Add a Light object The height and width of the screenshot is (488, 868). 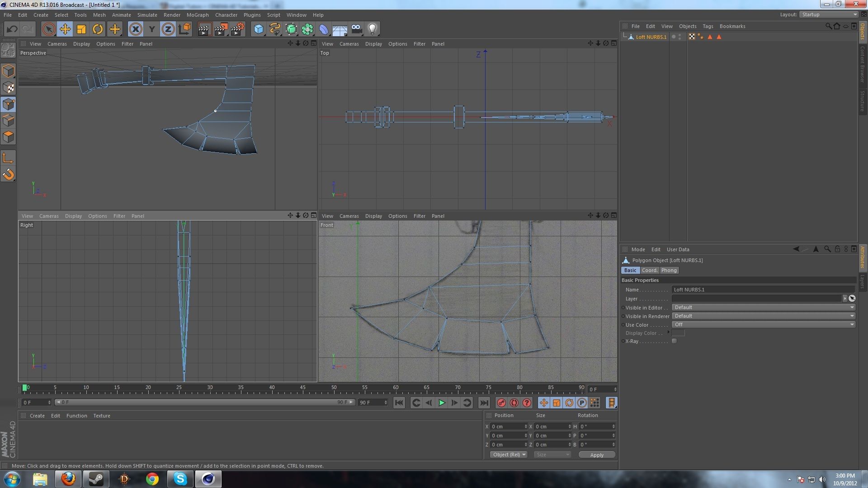pos(373,29)
